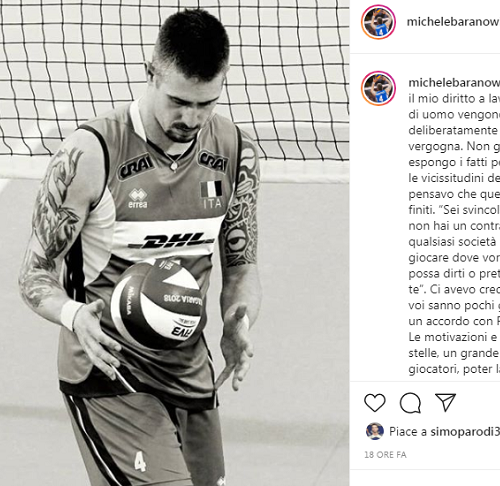Open the simoparodi3 liker profile link
The height and width of the screenshot is (486, 500).
[x=465, y=432]
